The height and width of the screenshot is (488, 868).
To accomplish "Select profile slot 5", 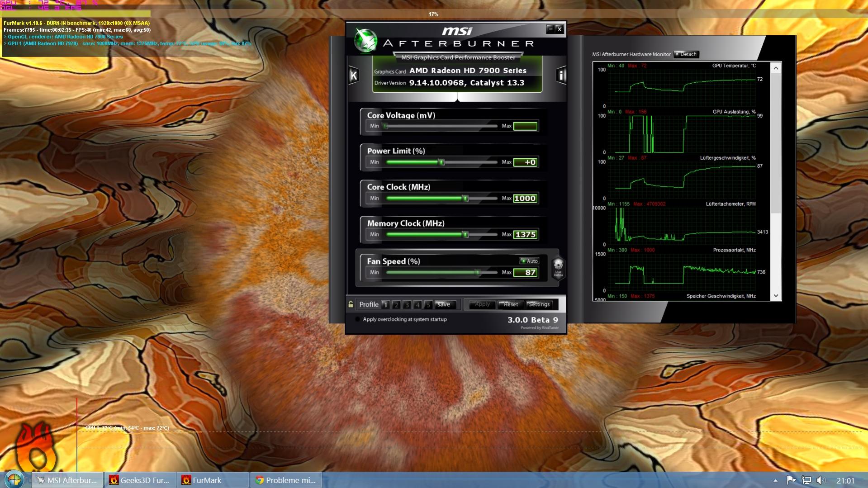I will tap(428, 305).
